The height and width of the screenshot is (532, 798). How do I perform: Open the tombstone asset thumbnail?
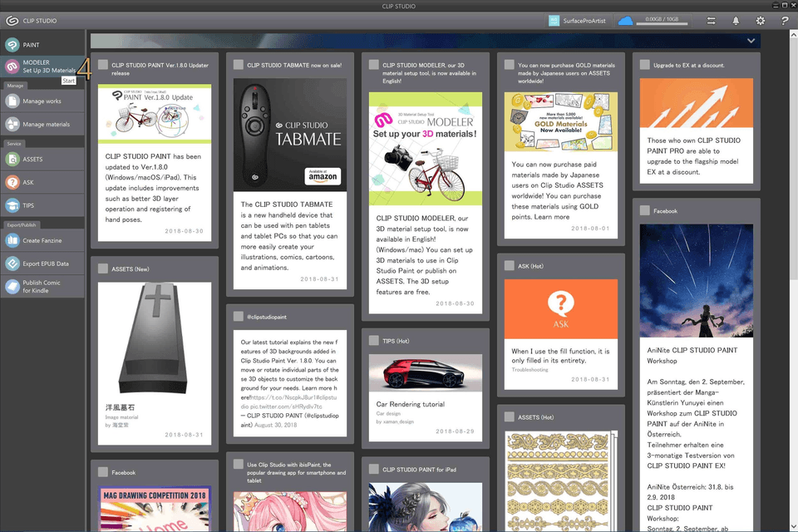click(155, 339)
